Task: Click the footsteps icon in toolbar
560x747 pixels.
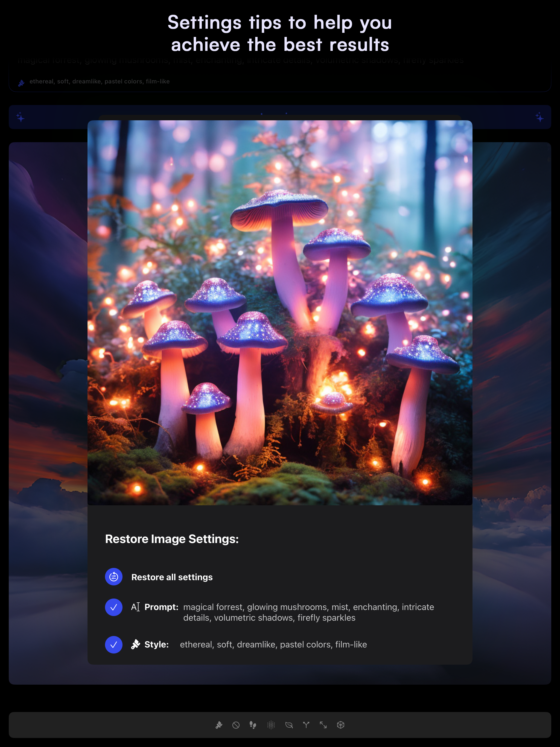Action: click(253, 725)
